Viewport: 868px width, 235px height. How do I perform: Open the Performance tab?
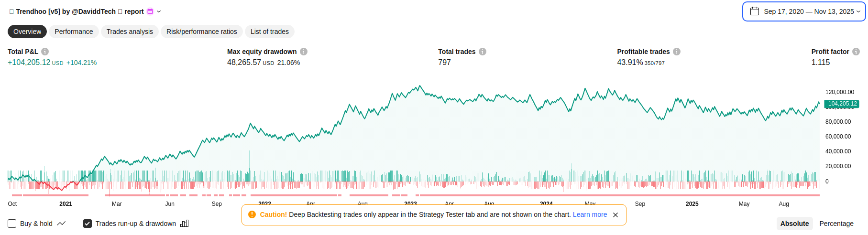(74, 32)
